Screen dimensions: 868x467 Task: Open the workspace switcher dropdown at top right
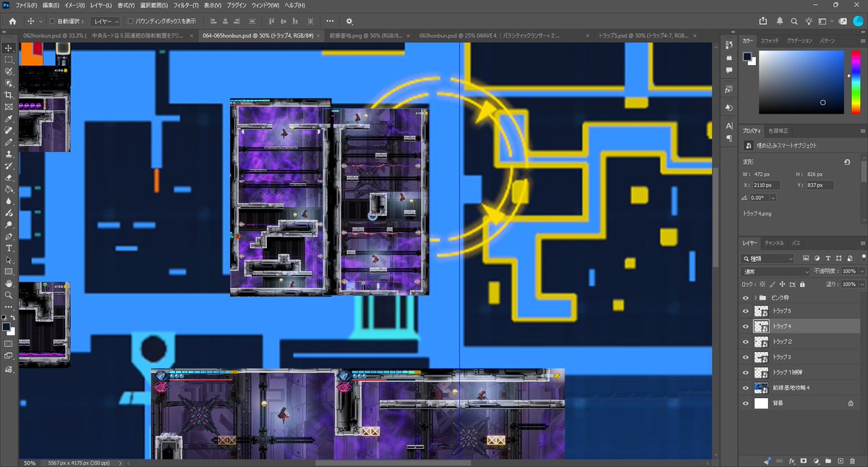tap(833, 21)
